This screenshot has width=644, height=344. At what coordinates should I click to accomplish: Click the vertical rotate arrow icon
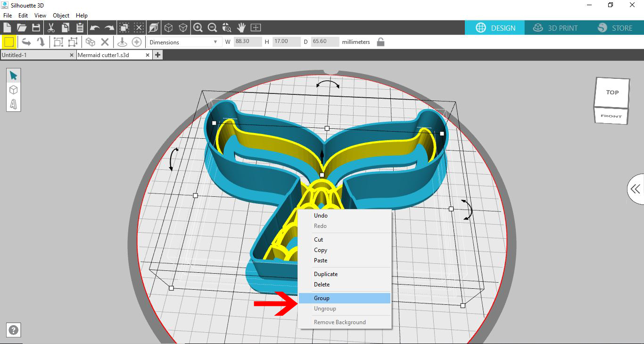click(x=41, y=42)
